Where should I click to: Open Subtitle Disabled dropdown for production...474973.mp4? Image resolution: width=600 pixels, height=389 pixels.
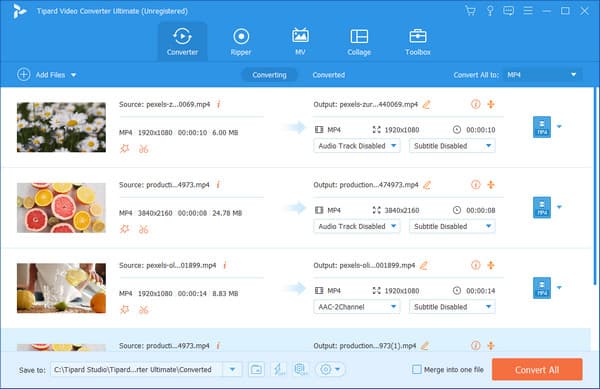tap(452, 226)
